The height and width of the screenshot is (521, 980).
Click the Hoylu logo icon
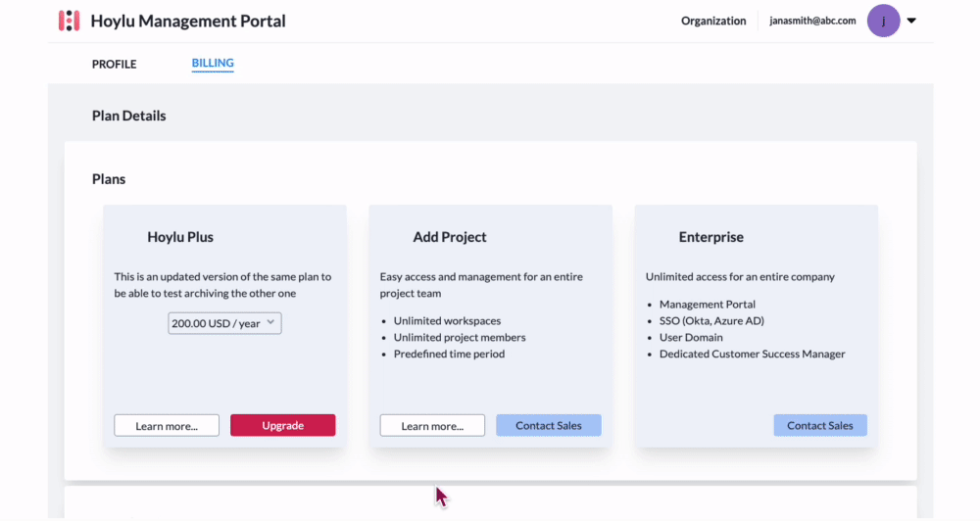click(70, 21)
